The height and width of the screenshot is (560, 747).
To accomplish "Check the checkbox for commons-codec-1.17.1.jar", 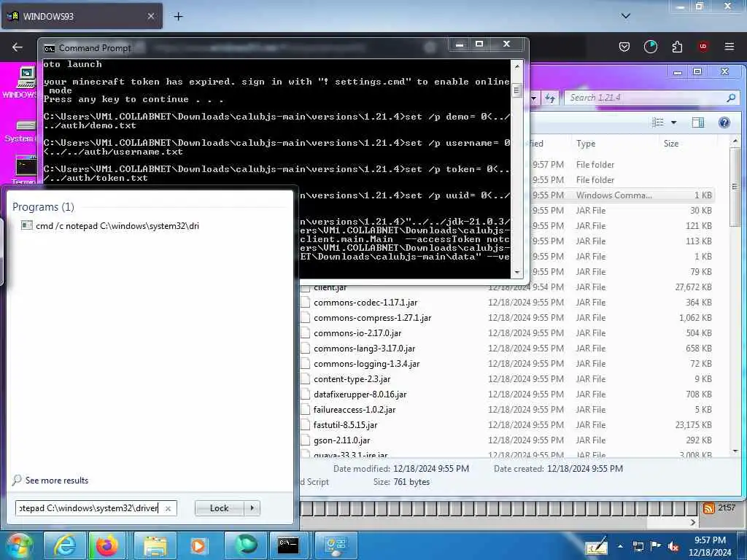I will click(x=305, y=303).
